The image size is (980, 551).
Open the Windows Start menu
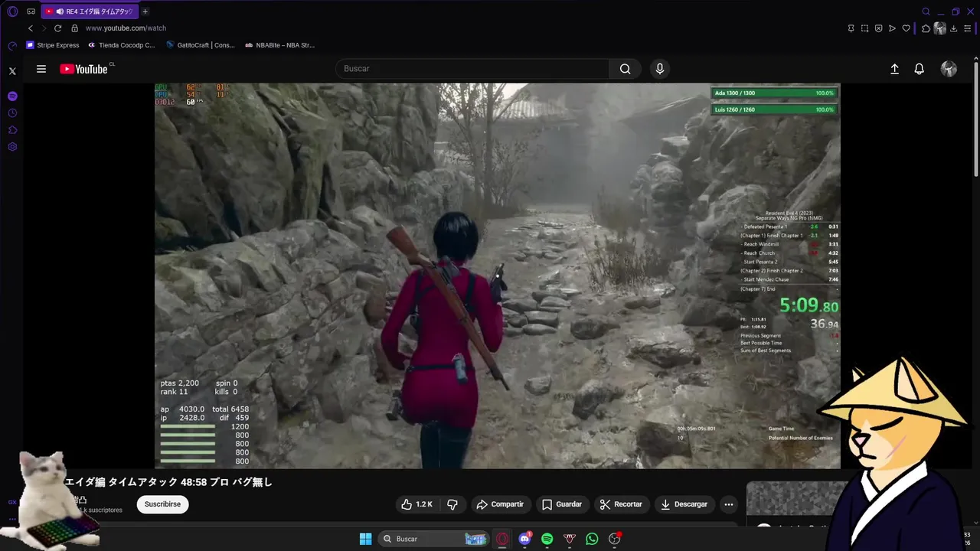[x=365, y=539]
